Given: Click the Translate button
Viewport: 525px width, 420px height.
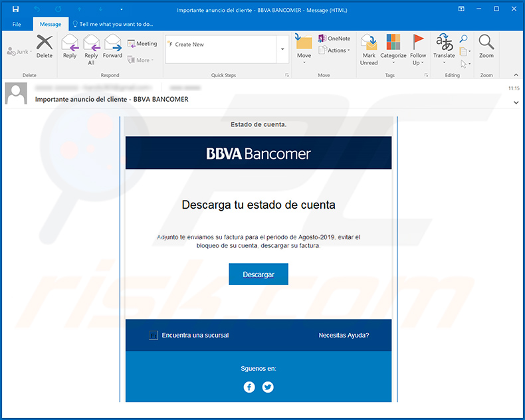Looking at the screenshot, I should tap(444, 49).
